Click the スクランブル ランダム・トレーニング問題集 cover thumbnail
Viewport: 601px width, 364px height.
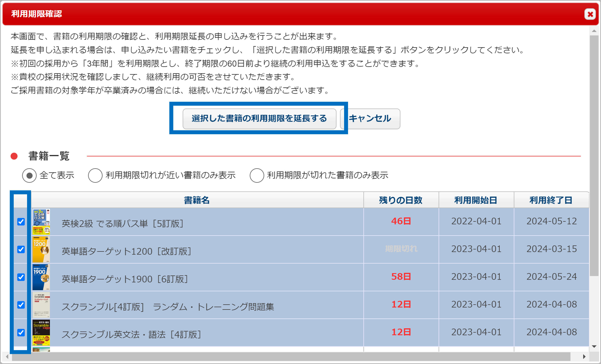tap(41, 305)
